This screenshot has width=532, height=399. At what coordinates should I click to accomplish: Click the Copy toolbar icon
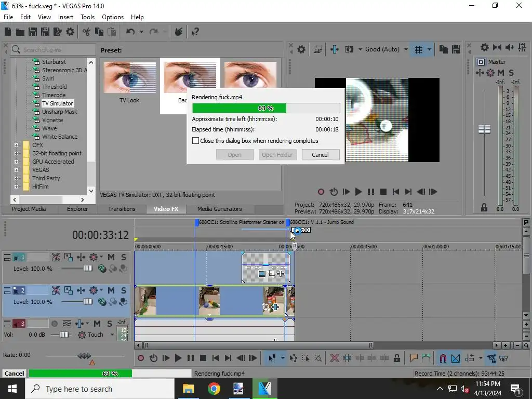point(99,32)
